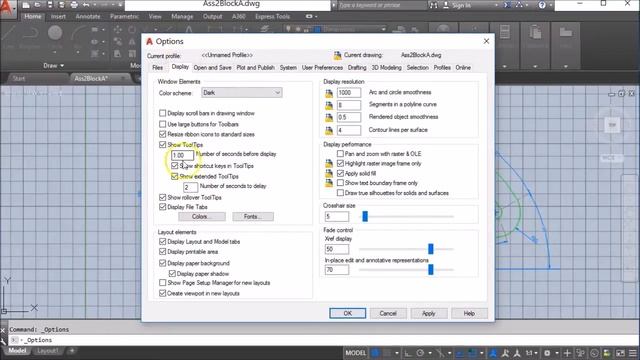Add a new layout with plus tab
Screen dimensions: 640x360
[x=72, y=351]
